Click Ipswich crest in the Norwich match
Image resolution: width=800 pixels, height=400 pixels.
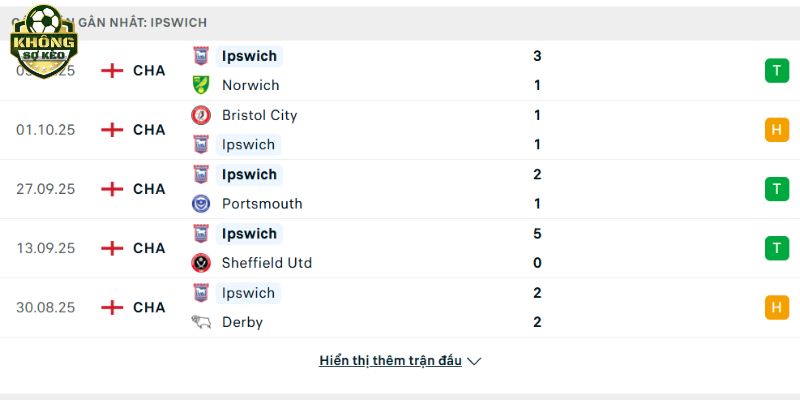pos(201,56)
